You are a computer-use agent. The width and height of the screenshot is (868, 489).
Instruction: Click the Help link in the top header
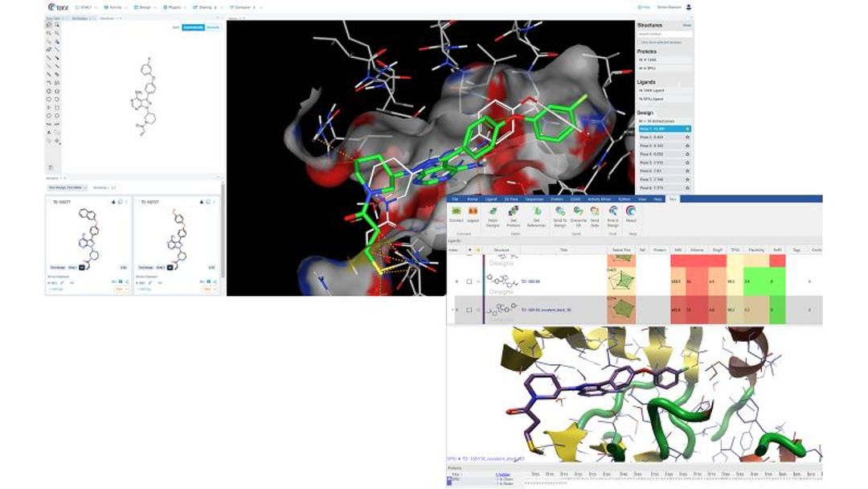tap(644, 7)
